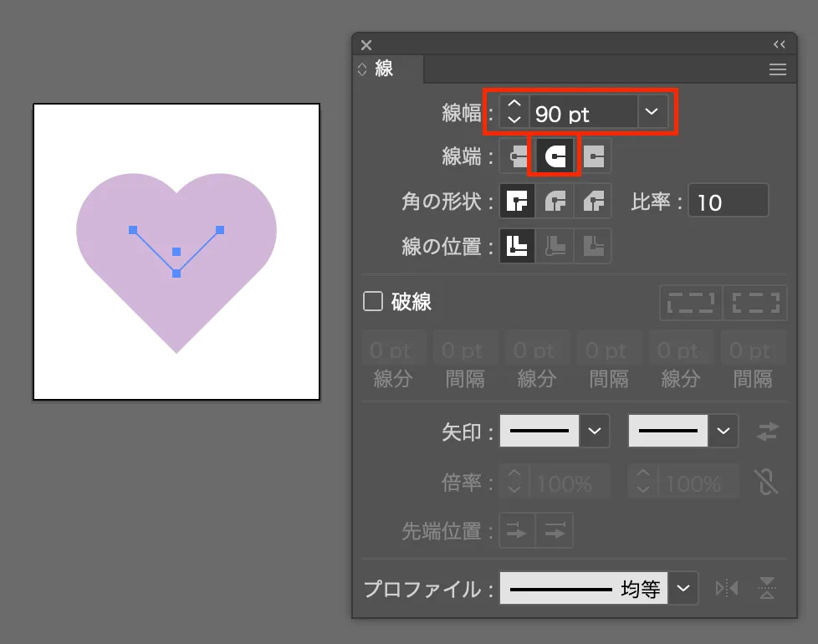Click the link arrowhead scale icon
This screenshot has width=818, height=644.
768,483
